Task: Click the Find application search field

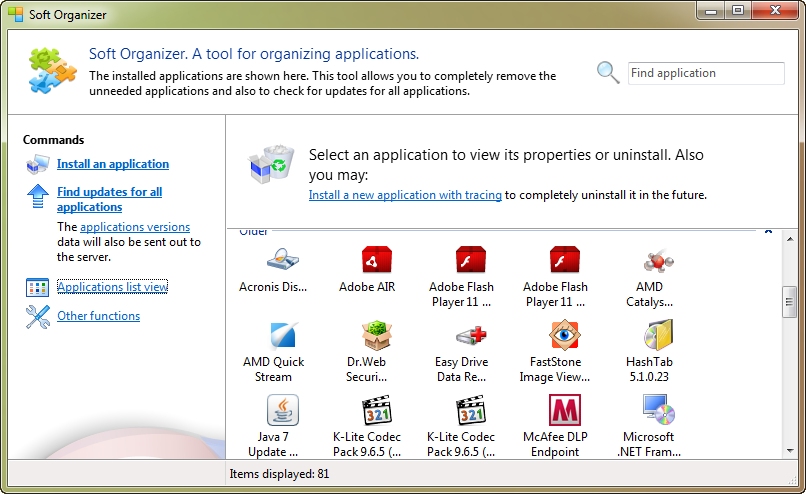Action: pyautogui.click(x=706, y=73)
